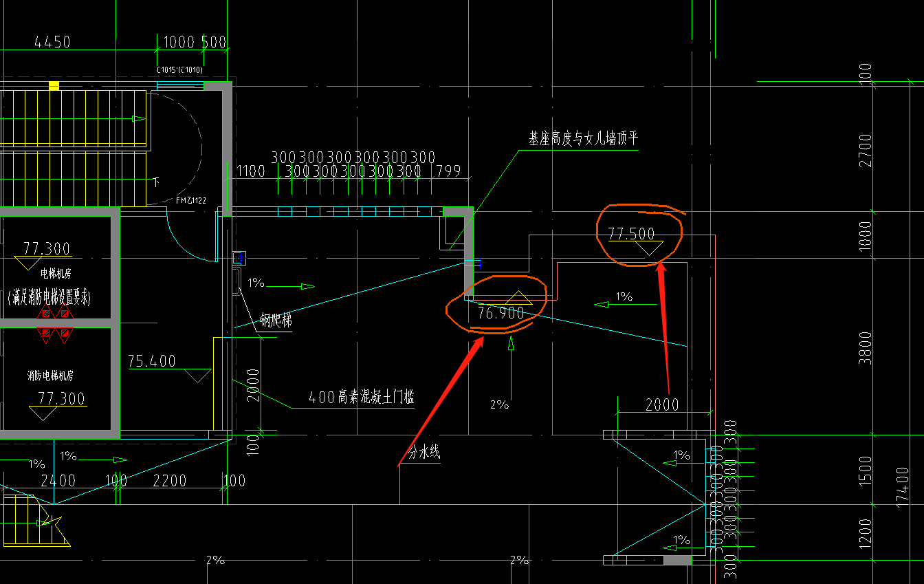Image resolution: width=924 pixels, height=584 pixels.
Task: Click the 75.400 elevation label
Action: (152, 361)
